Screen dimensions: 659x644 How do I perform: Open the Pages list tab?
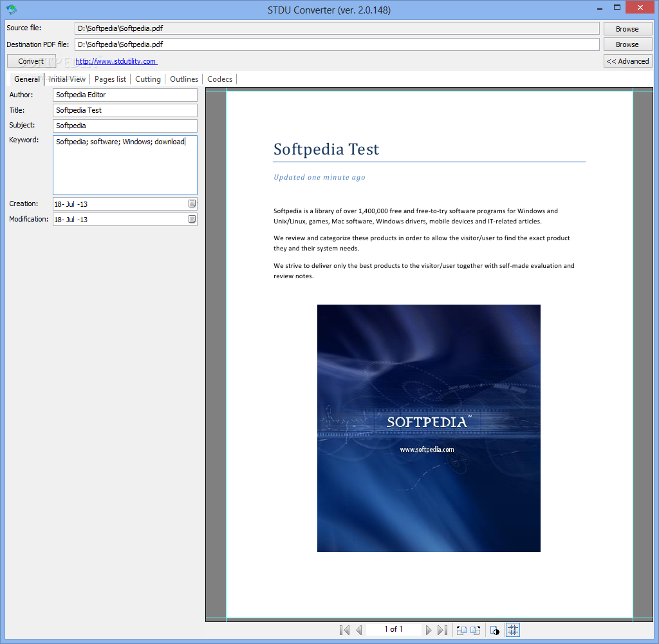pos(110,79)
